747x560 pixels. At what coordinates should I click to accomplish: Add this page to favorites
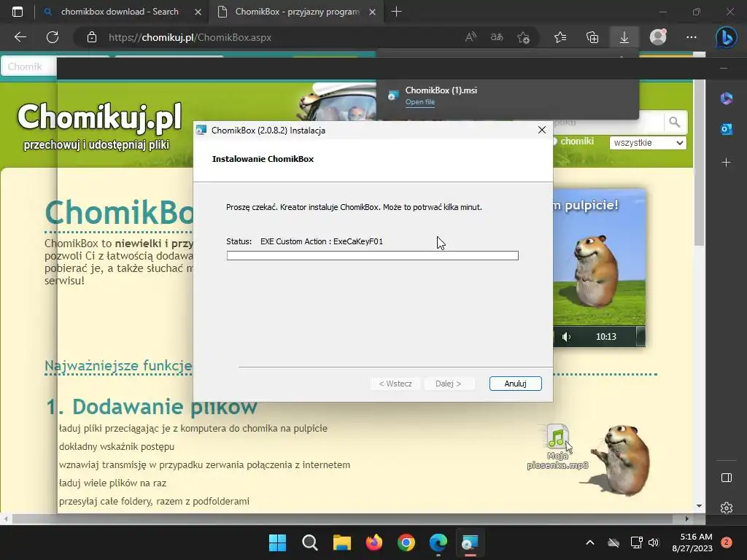pyautogui.click(x=523, y=37)
